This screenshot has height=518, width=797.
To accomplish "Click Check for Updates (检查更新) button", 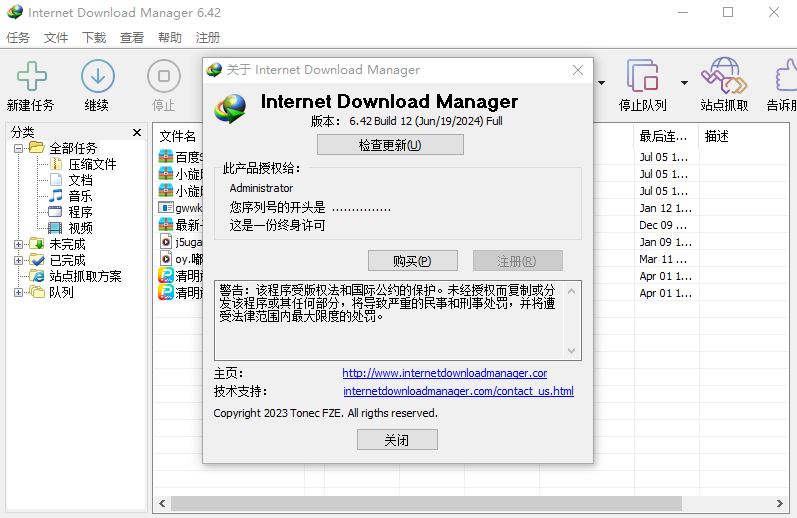I will 390,145.
